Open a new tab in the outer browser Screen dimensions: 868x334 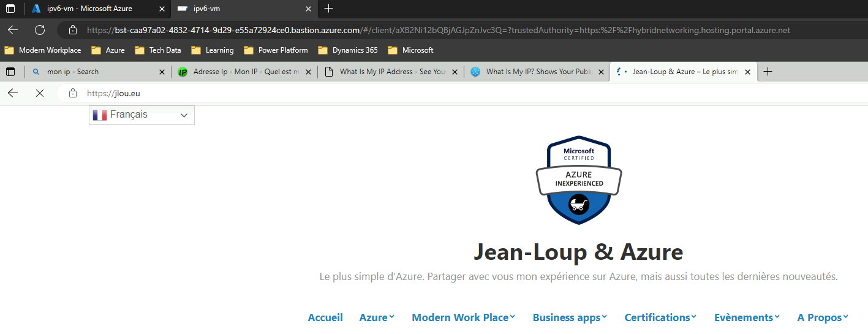tap(329, 9)
